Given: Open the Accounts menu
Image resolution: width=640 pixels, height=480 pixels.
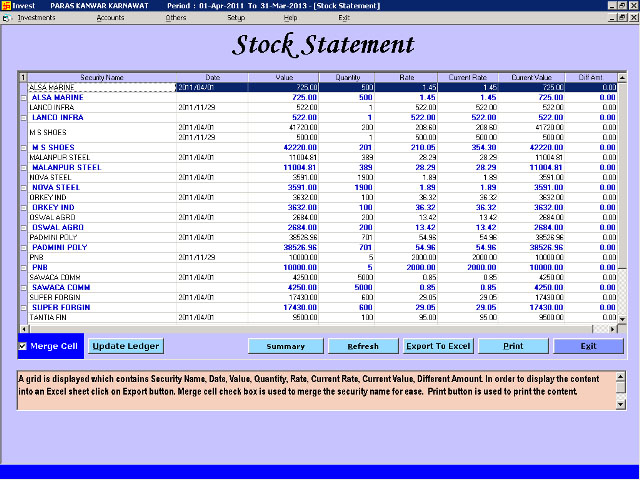Looking at the screenshot, I should pos(110,18).
